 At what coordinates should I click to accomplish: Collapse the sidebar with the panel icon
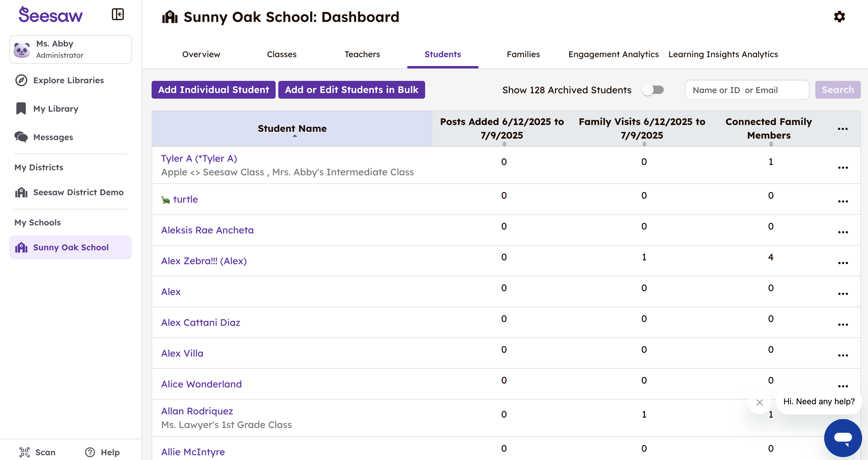(x=118, y=14)
